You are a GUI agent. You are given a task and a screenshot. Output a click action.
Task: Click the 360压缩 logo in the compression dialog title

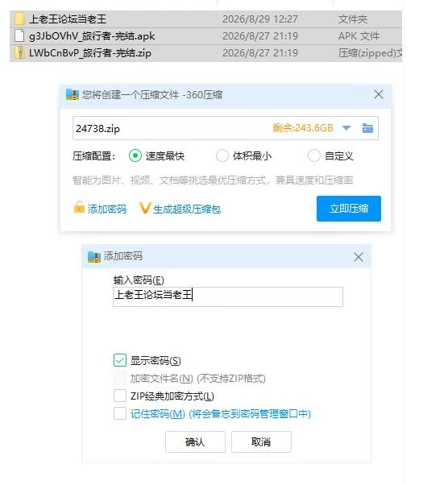[x=73, y=94]
